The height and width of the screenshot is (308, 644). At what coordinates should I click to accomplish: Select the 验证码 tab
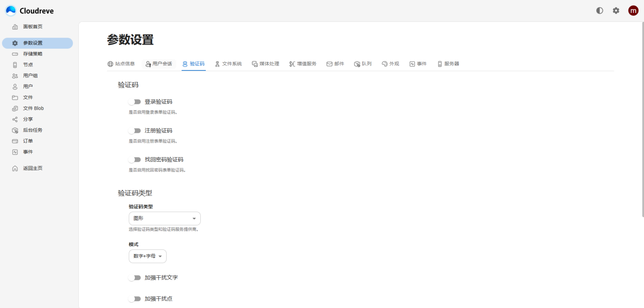pos(194,64)
